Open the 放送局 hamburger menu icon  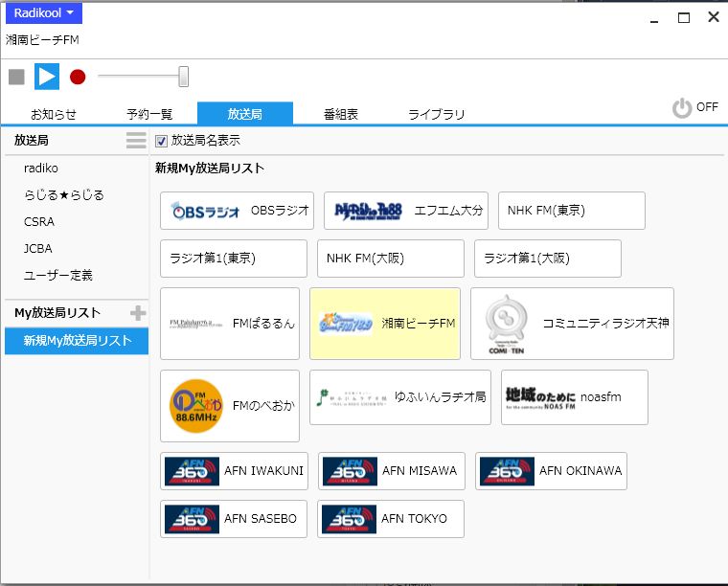[x=136, y=140]
